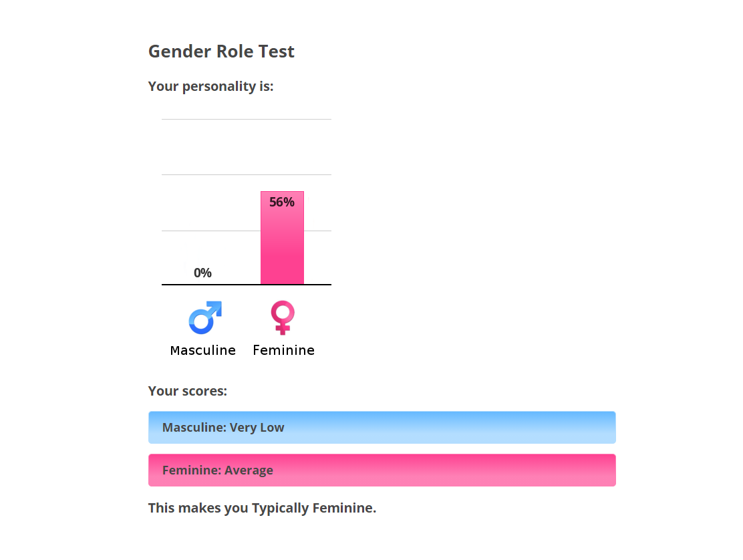Select the pink 56% feminine bar
Viewport: 743px width, 560px height.
pos(282,238)
